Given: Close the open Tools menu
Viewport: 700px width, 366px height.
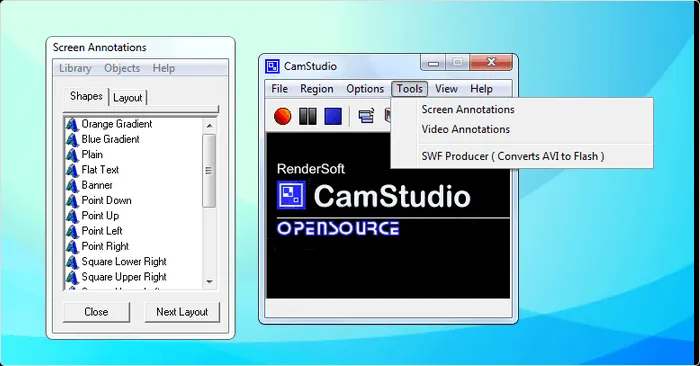Looking at the screenshot, I should [409, 89].
